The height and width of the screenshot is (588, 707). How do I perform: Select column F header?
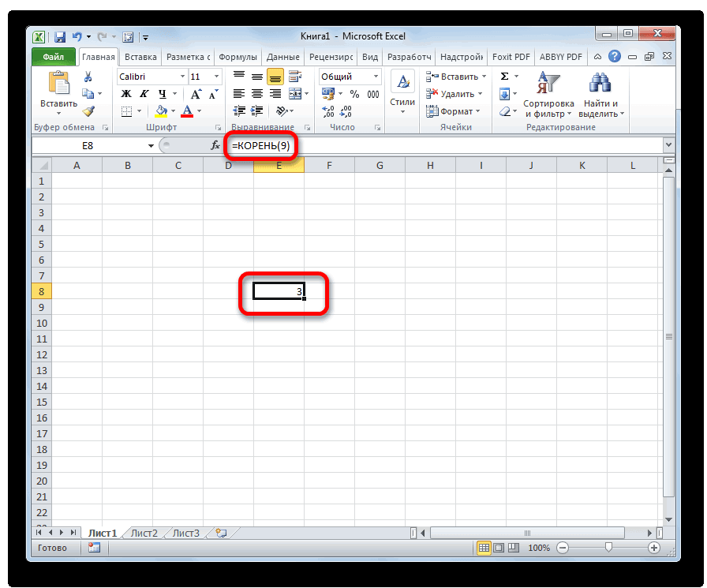[x=329, y=166]
